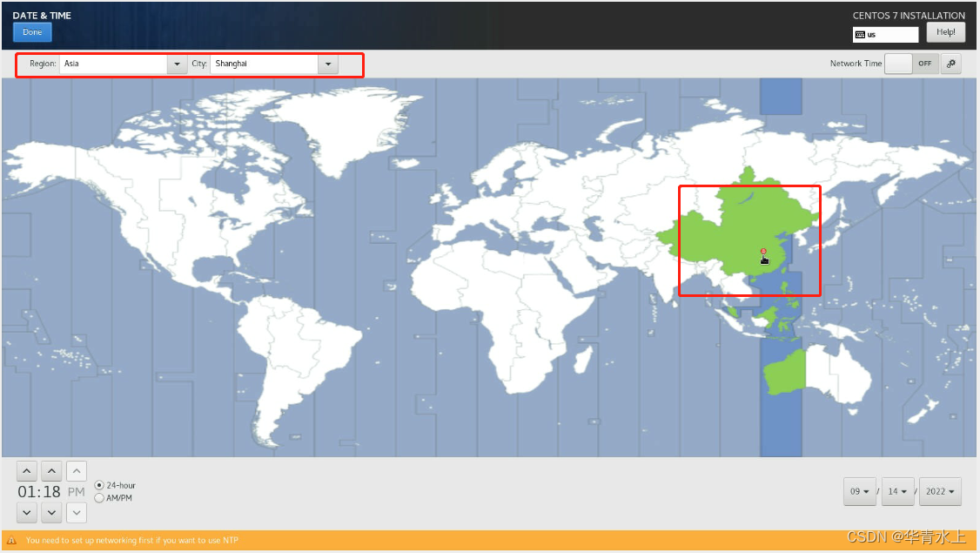980x553 pixels.
Task: Click the City field showing Shanghai
Action: pos(265,64)
